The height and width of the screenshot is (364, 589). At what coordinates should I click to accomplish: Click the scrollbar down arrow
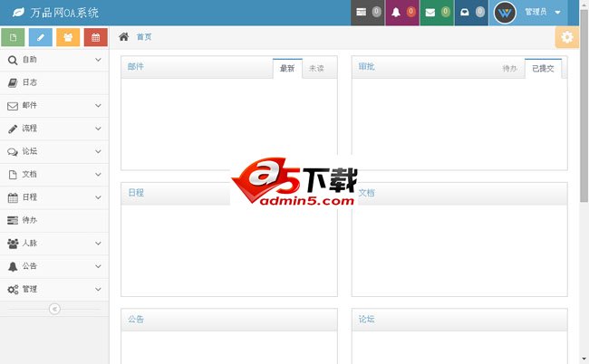tap(584, 359)
